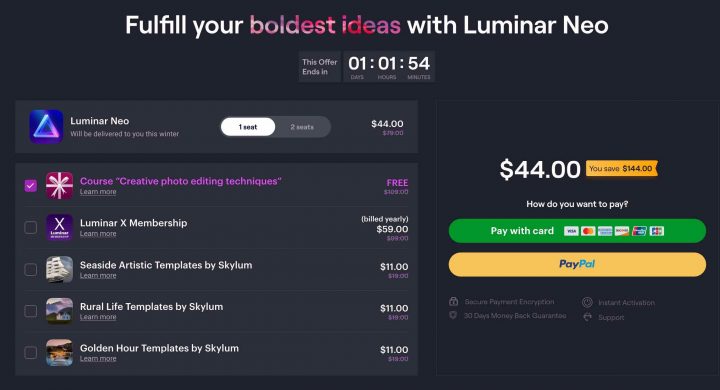Check the Luminar X Membership checkbox
The height and width of the screenshot is (390, 720).
pos(31,227)
